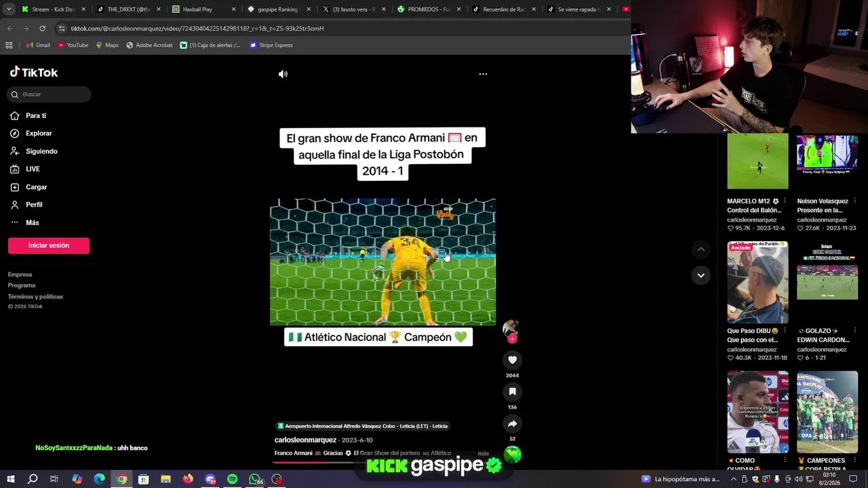This screenshot has height=488, width=868.
Task: Open the Stripe Express bookmark
Action: [x=271, y=45]
